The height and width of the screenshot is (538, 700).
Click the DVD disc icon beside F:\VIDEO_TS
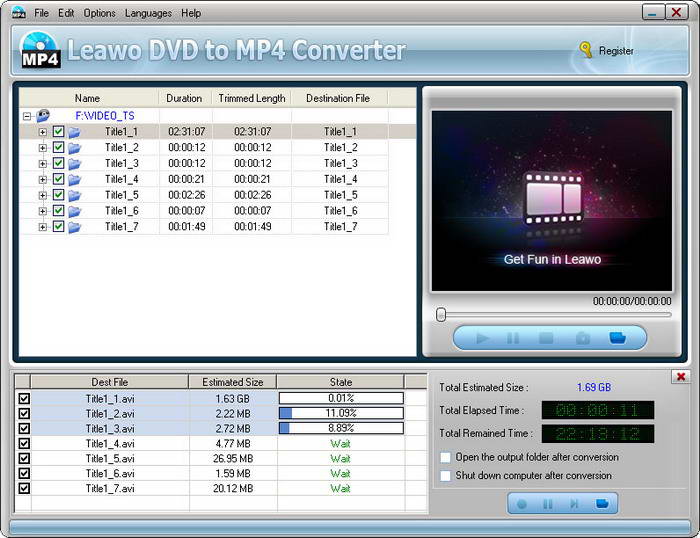43,116
